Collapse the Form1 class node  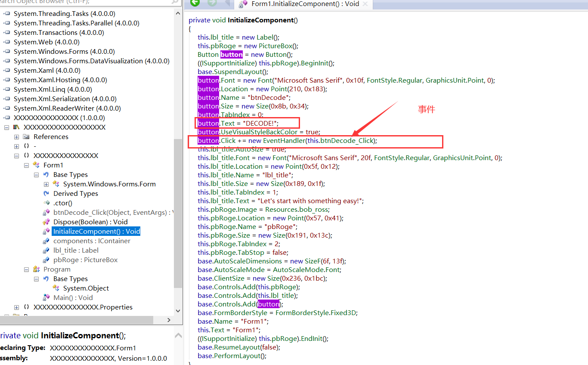click(26, 165)
